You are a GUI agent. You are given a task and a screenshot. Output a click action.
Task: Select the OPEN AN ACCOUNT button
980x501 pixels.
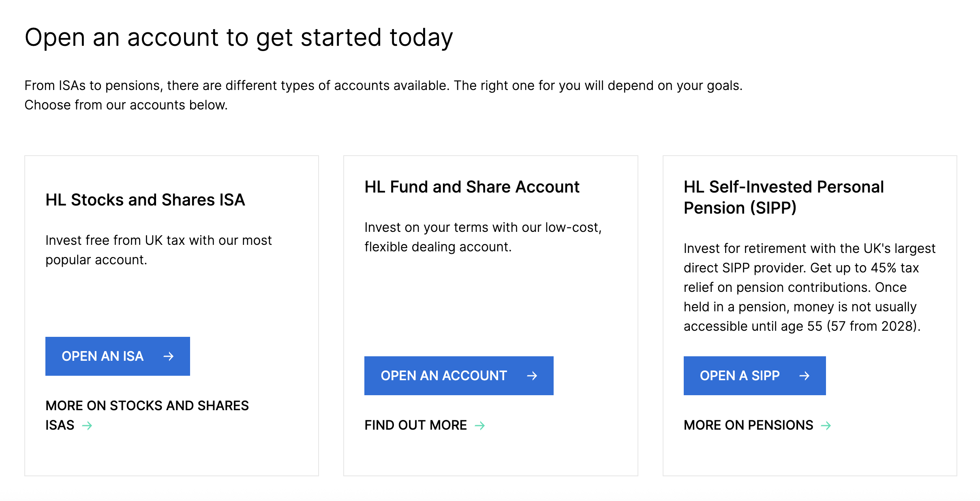pyautogui.click(x=458, y=375)
